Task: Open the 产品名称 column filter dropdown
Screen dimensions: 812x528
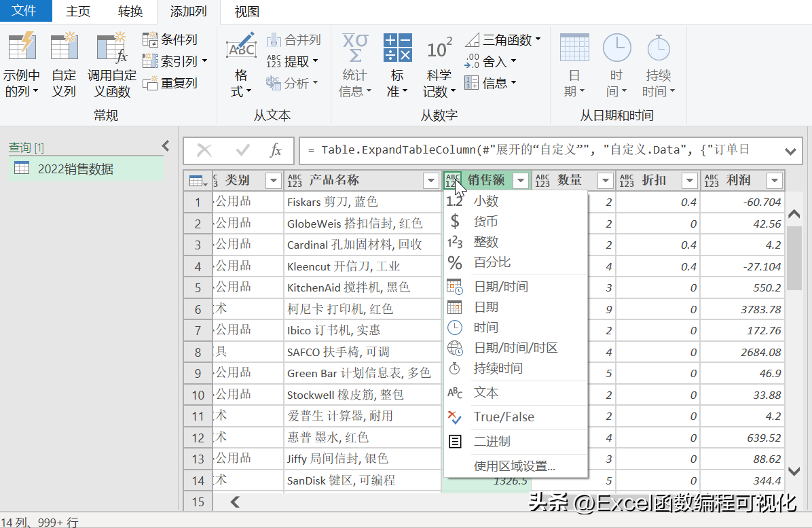Action: [x=431, y=180]
